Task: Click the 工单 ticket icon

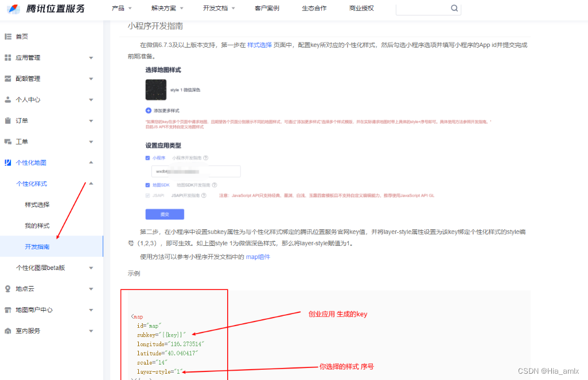Action: pos(8,141)
